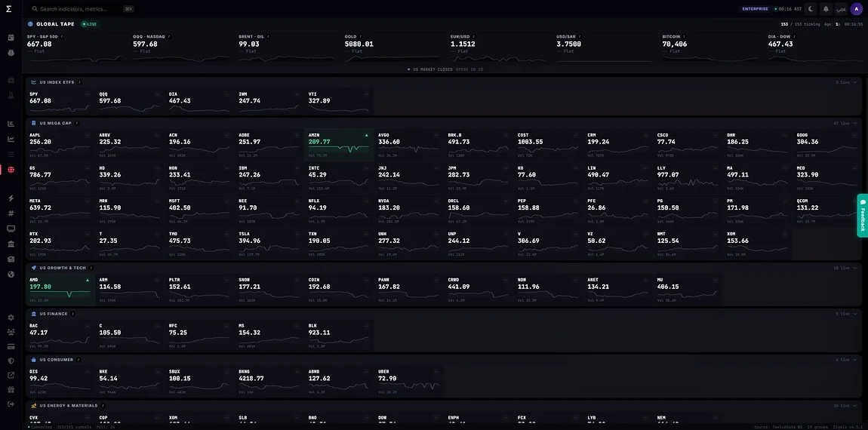Open the user avatar menu labeled A
868x430 pixels.
coord(857,9)
